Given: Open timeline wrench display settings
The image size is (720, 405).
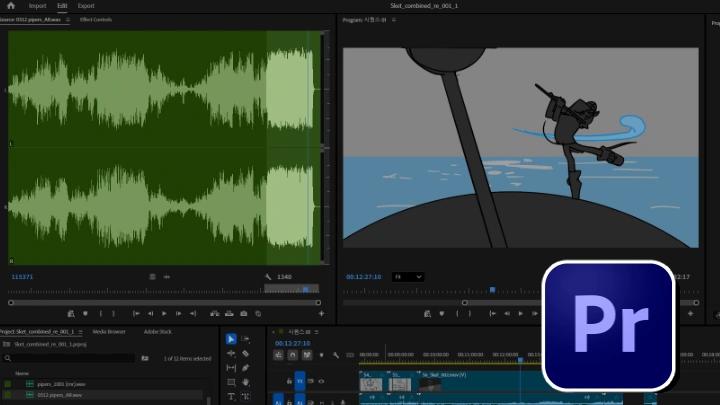Looking at the screenshot, I should coord(335,355).
